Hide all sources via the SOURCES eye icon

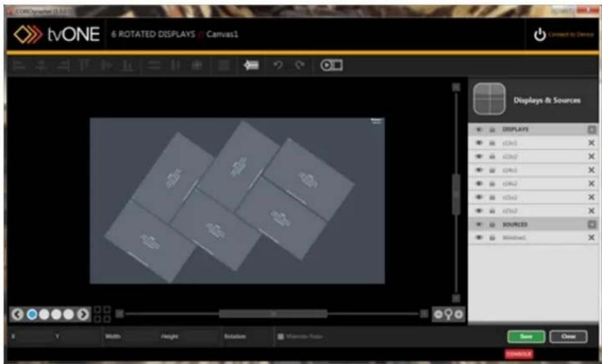(479, 225)
